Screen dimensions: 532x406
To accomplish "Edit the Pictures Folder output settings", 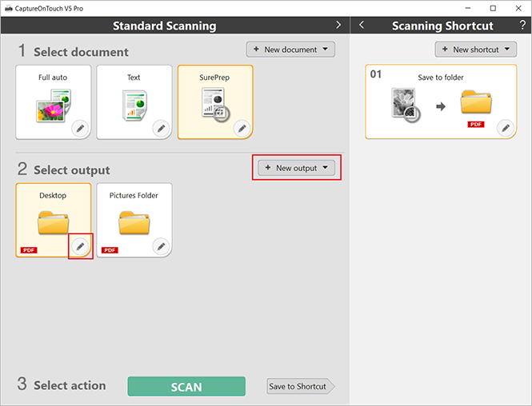I will click(161, 246).
